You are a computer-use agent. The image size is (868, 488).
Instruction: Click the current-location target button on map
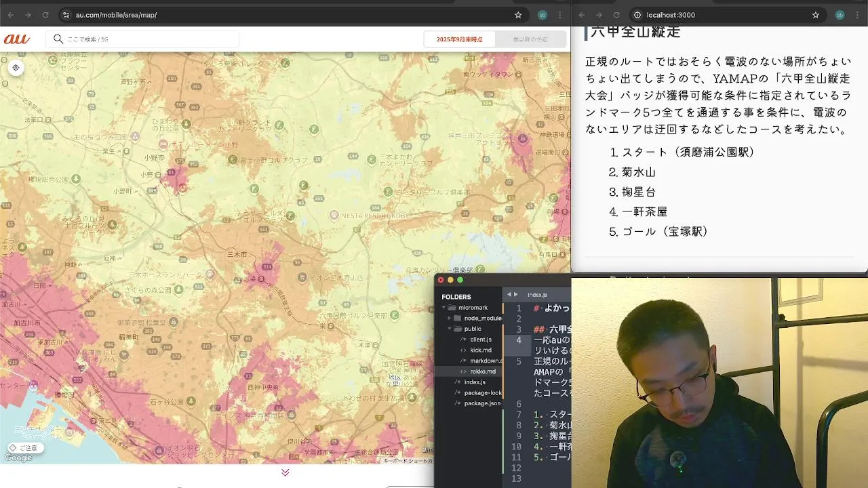16,68
